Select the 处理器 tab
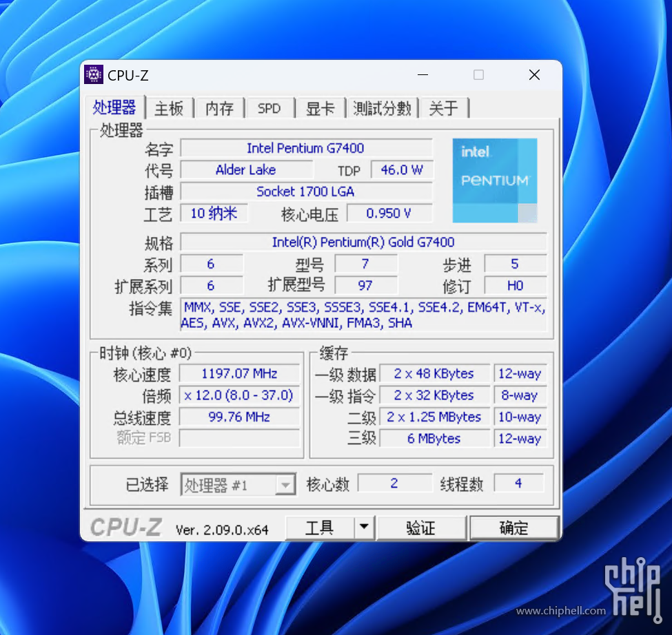 pos(114,107)
